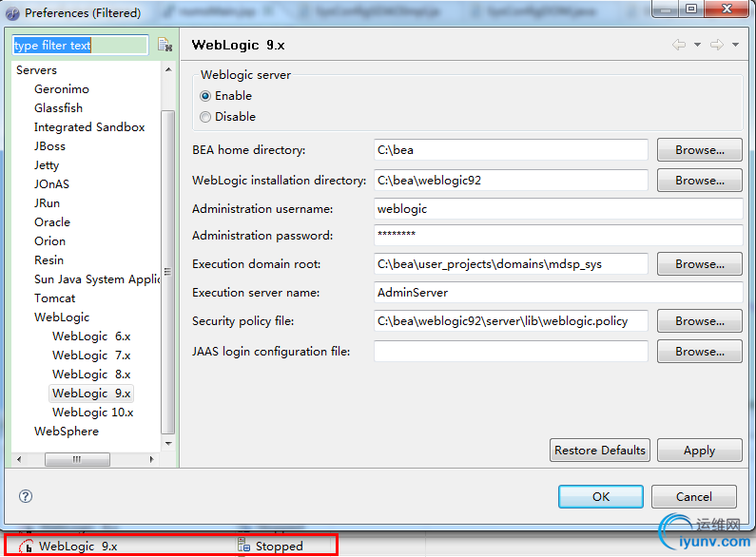This screenshot has width=756, height=557.
Task: Click the tree scroll right arrow
Action: (x=151, y=460)
